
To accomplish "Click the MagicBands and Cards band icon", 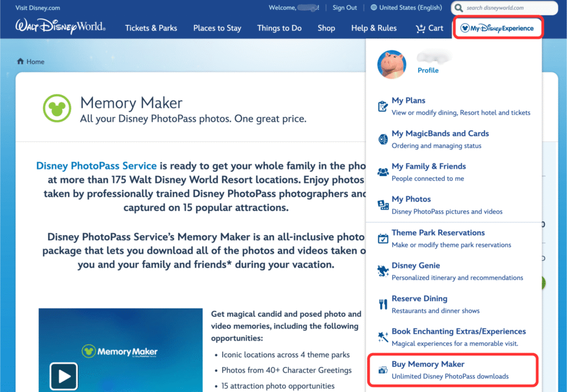I will (383, 139).
